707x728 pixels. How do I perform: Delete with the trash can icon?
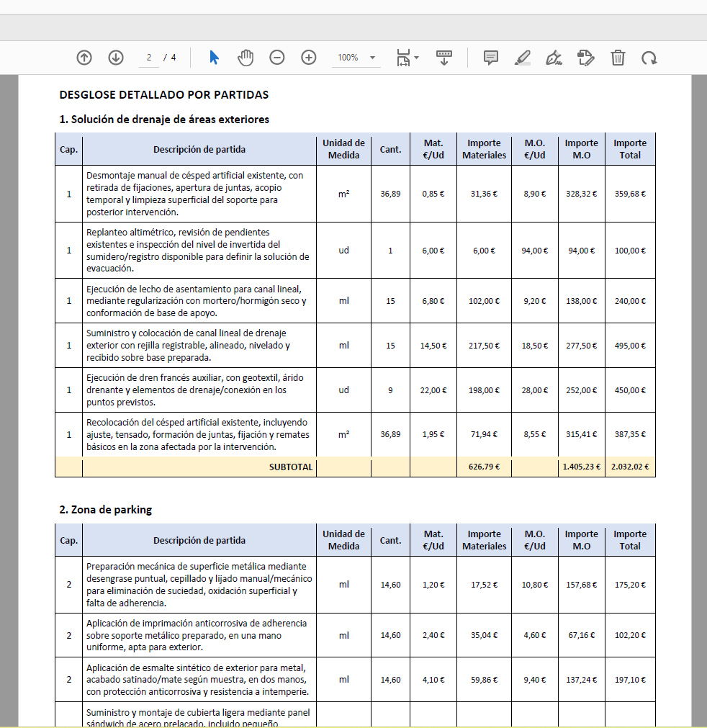pos(618,58)
